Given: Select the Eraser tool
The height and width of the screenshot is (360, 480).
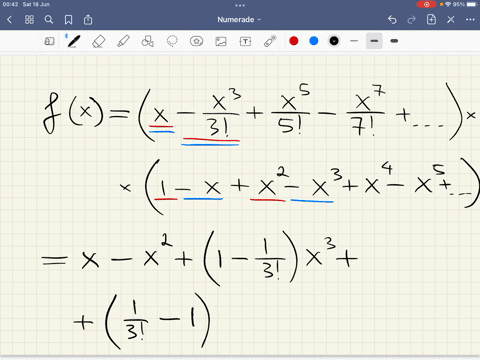Looking at the screenshot, I should coord(98,41).
